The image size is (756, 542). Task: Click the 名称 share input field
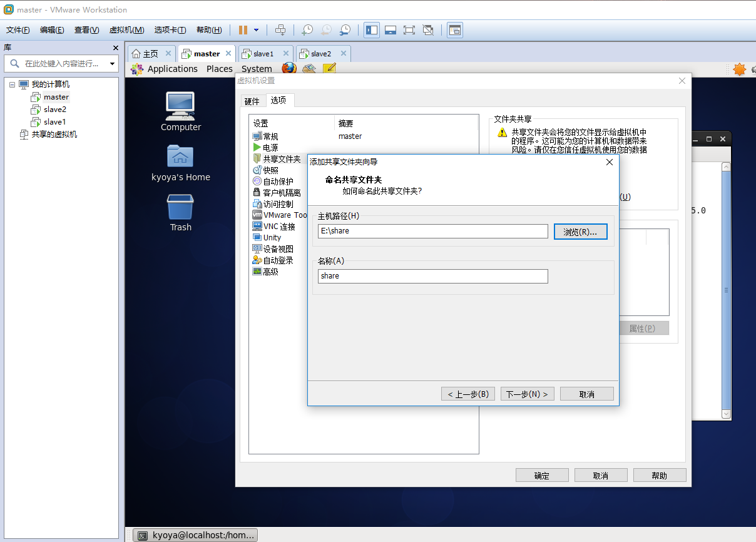coord(433,276)
